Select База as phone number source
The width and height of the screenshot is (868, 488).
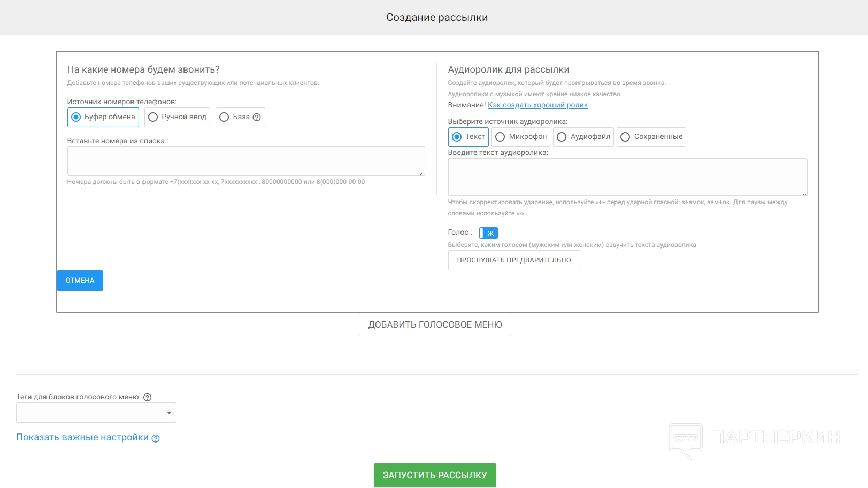[224, 117]
